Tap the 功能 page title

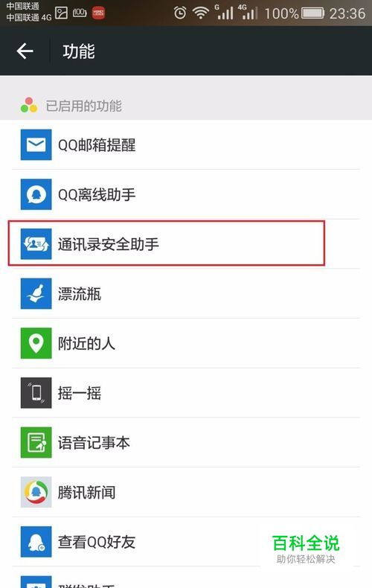(79, 51)
